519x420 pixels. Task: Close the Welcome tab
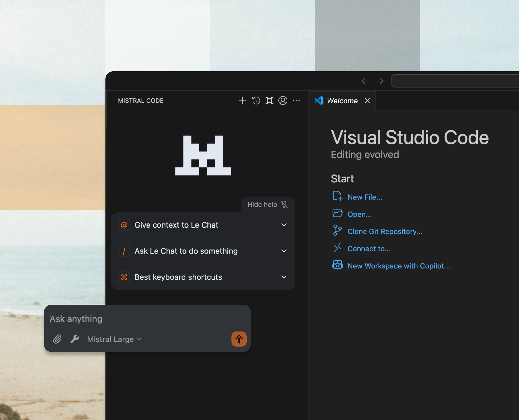coord(367,101)
